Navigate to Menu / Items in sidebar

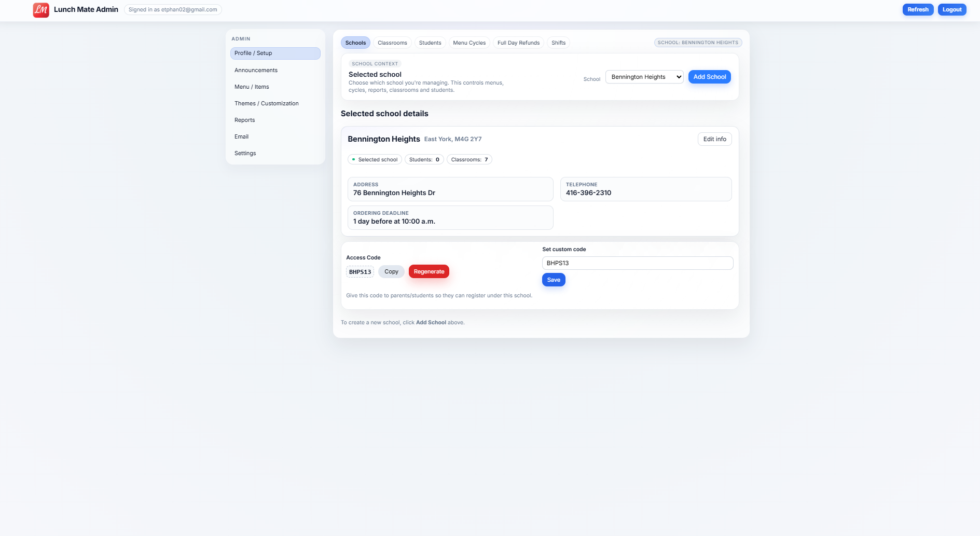tap(252, 87)
